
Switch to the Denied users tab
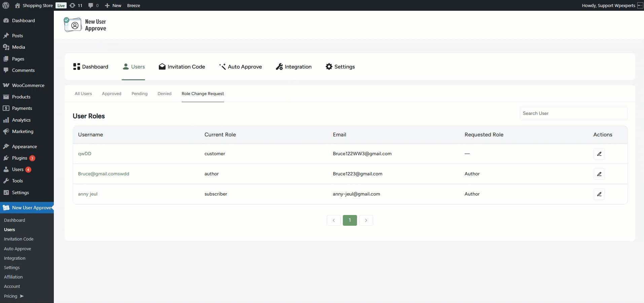click(164, 94)
